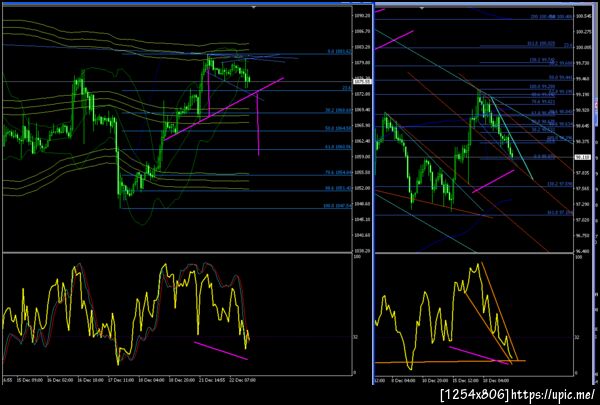This screenshot has height=405, width=600.
Task: Click the '15 Dec 12:00' time label on right chart
Action: tap(467, 381)
